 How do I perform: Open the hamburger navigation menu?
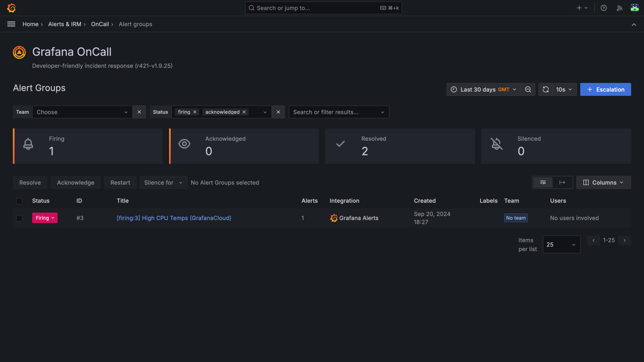(11, 24)
